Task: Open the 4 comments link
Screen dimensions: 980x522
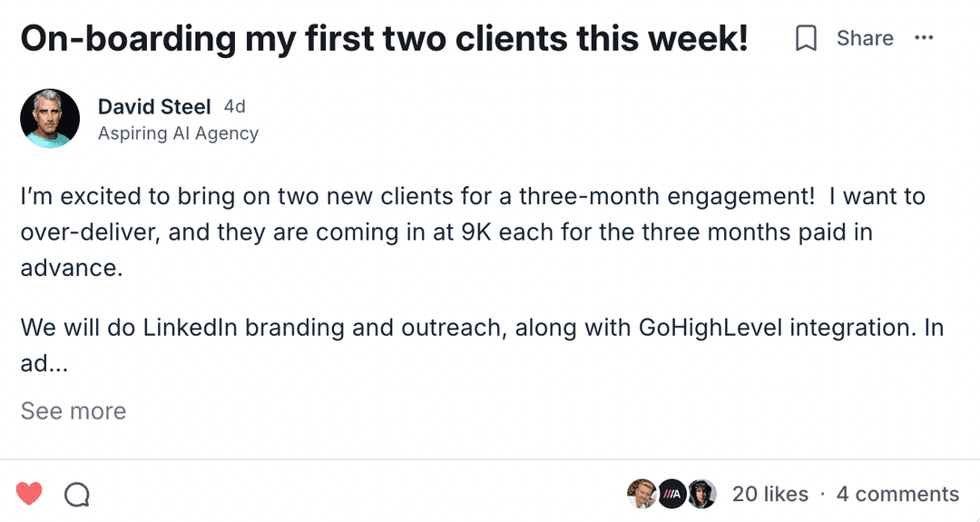Action: tap(897, 494)
